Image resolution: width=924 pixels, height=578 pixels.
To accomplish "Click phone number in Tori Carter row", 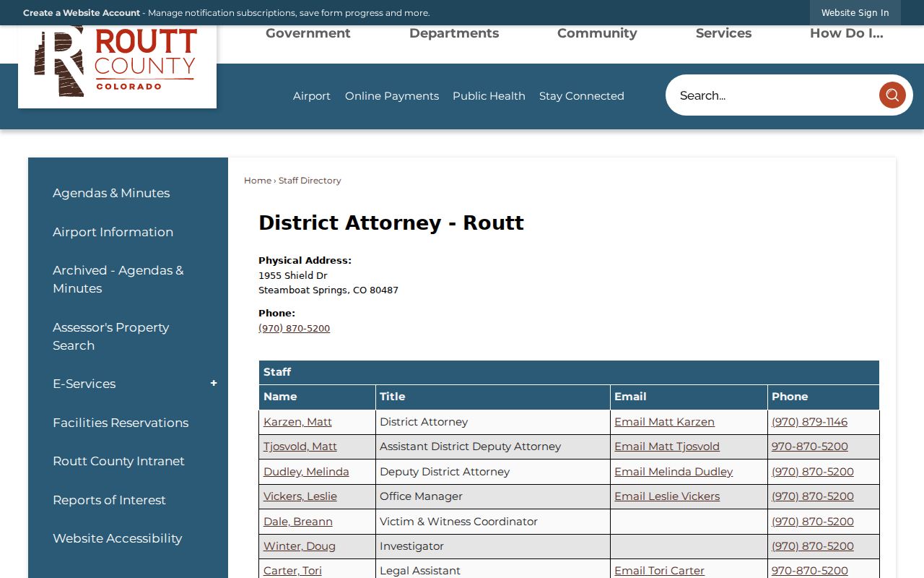I will (810, 571).
